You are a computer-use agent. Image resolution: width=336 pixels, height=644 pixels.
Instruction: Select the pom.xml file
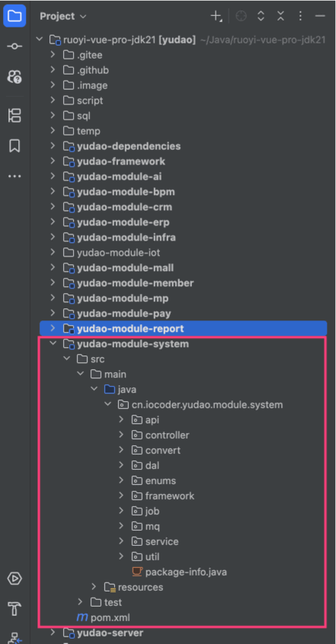pos(104,617)
